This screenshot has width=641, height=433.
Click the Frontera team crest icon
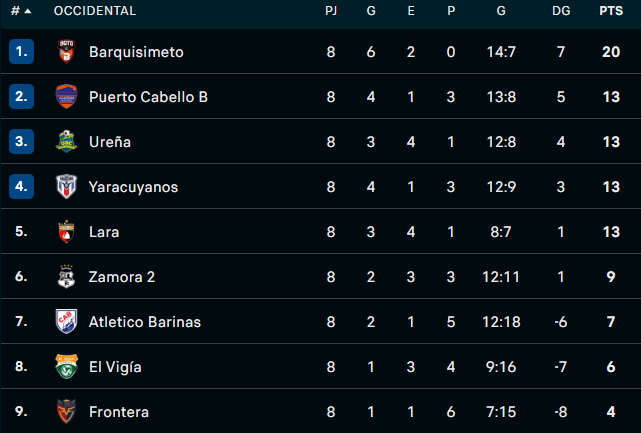click(x=66, y=411)
